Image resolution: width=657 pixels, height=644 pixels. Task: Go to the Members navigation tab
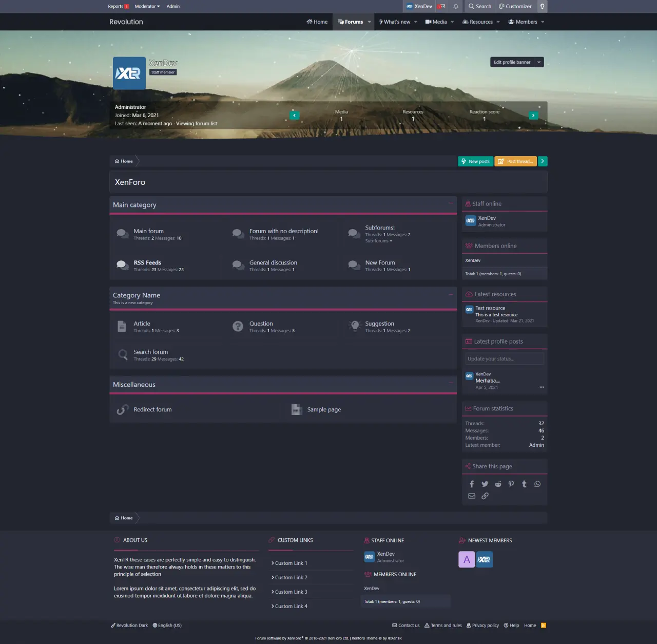[526, 22]
